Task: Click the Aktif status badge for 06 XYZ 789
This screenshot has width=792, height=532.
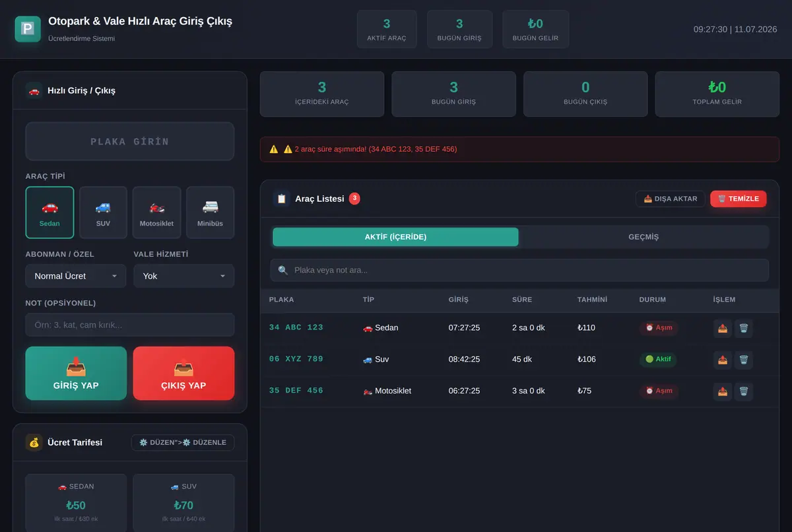Action: coord(658,360)
